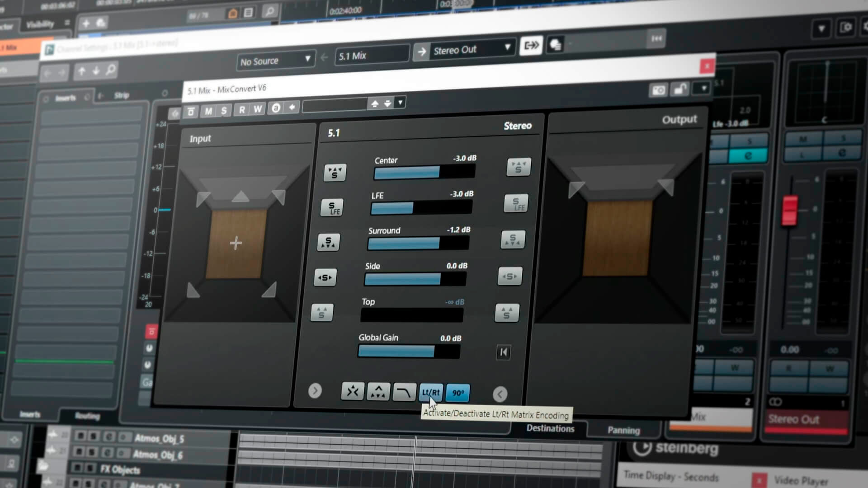Click the Video Player button
The image size is (868, 488).
[x=801, y=481]
